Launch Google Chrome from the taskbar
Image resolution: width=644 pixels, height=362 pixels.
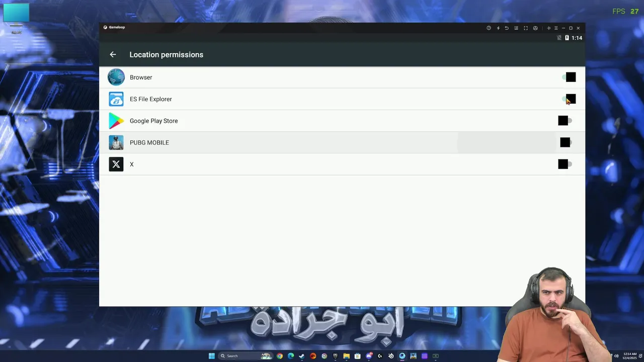280,356
